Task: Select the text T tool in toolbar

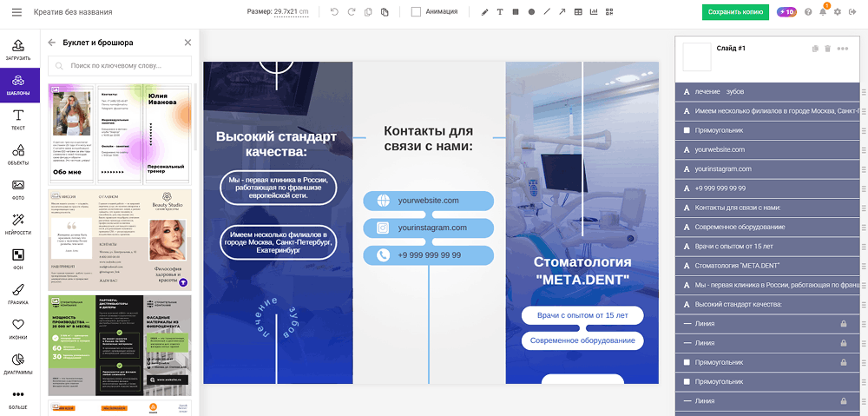Action: [500, 11]
